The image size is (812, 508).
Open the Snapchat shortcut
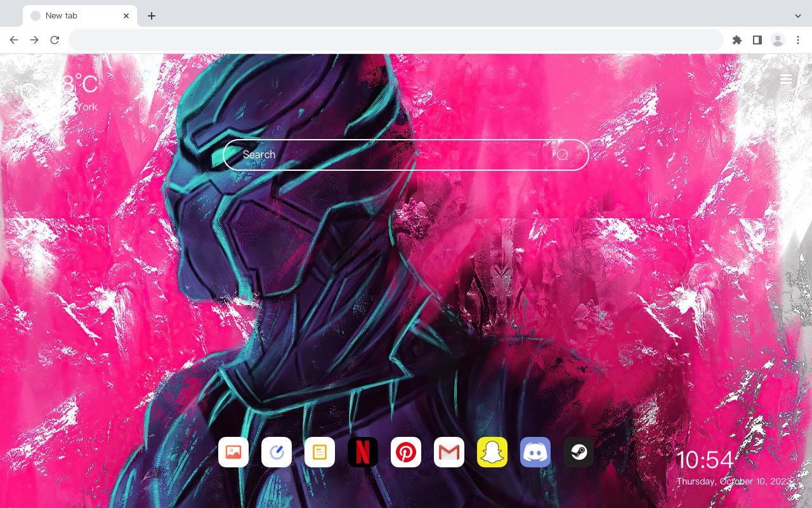tap(492, 452)
